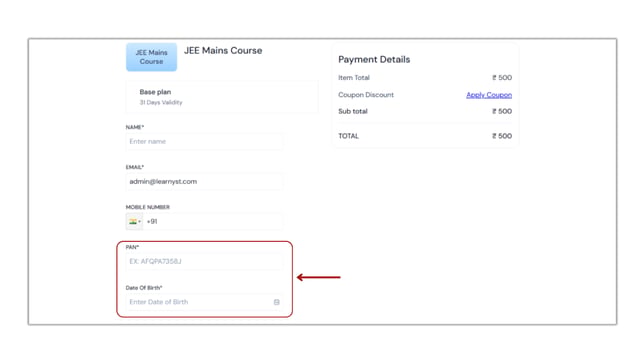Open the India flag country code dropdown

click(x=134, y=221)
